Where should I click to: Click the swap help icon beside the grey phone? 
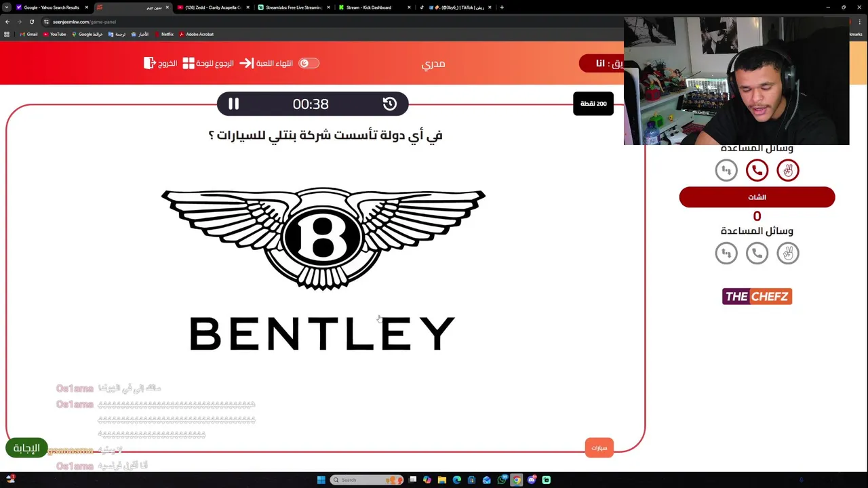pyautogui.click(x=726, y=253)
